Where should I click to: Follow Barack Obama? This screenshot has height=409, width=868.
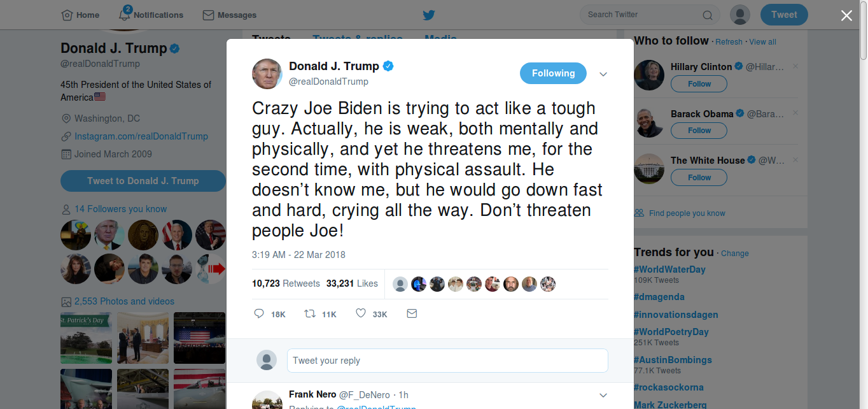tap(699, 130)
